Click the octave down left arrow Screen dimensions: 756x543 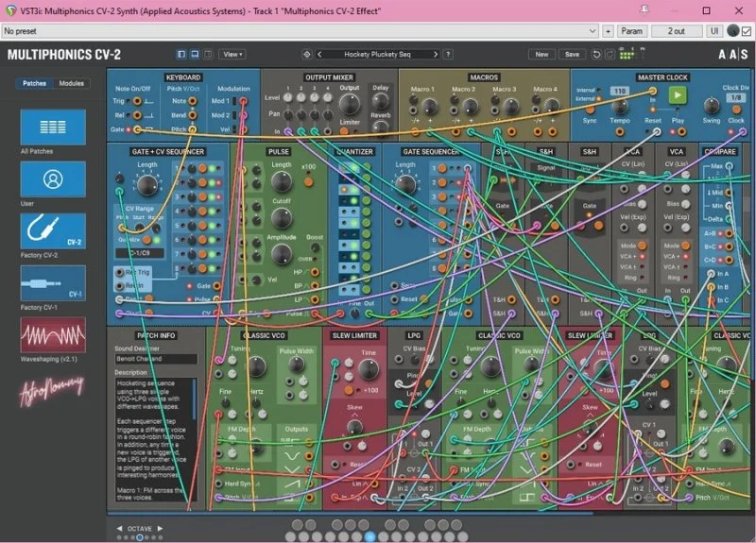tap(119, 529)
